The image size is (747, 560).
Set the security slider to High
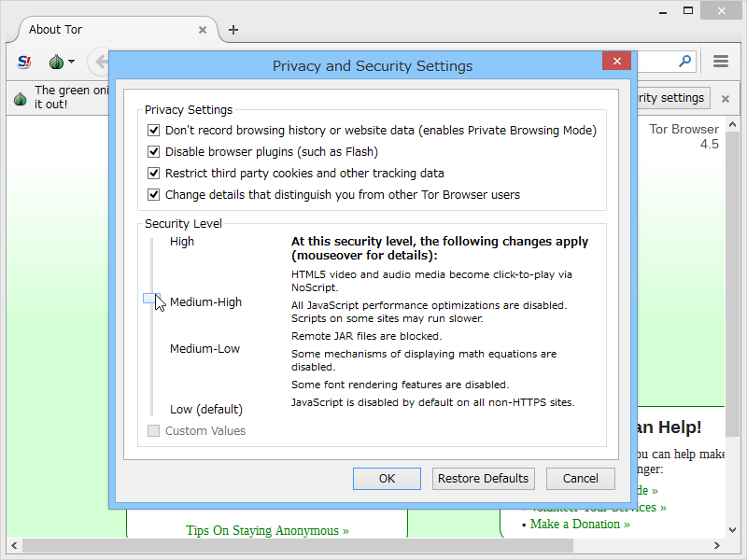pos(154,241)
